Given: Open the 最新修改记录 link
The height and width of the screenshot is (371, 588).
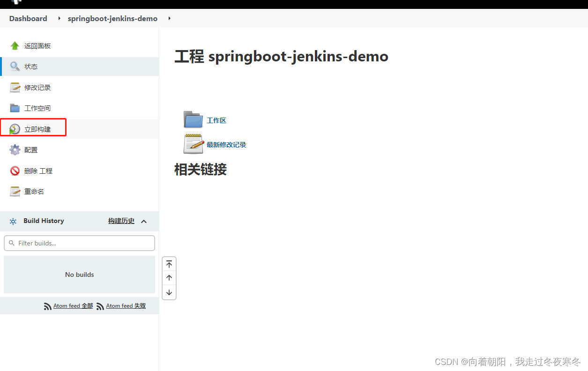Looking at the screenshot, I should click(x=226, y=145).
